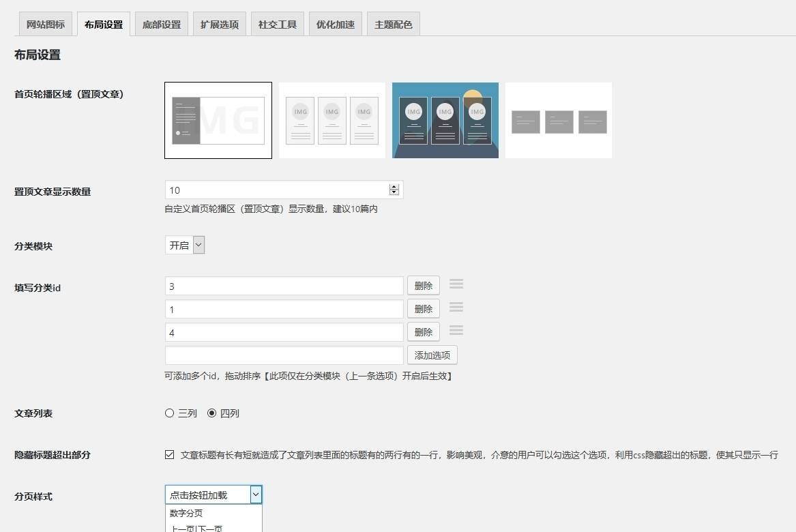Select the three gray boxes carousel layout
This screenshot has height=532, width=796.
tap(559, 121)
